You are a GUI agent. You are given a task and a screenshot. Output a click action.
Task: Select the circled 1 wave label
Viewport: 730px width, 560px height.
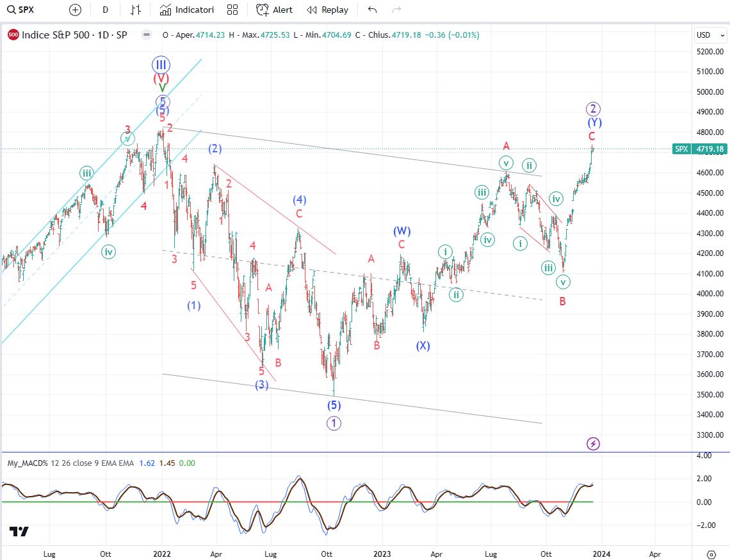(x=334, y=423)
